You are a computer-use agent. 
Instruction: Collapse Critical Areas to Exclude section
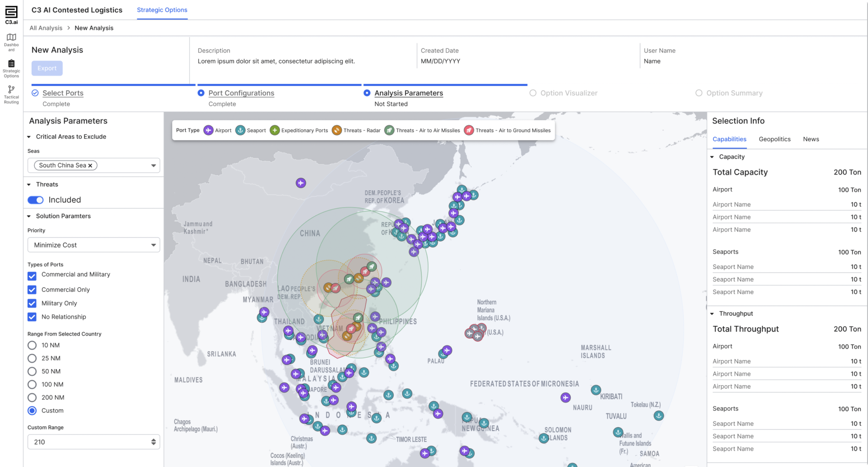tap(29, 137)
